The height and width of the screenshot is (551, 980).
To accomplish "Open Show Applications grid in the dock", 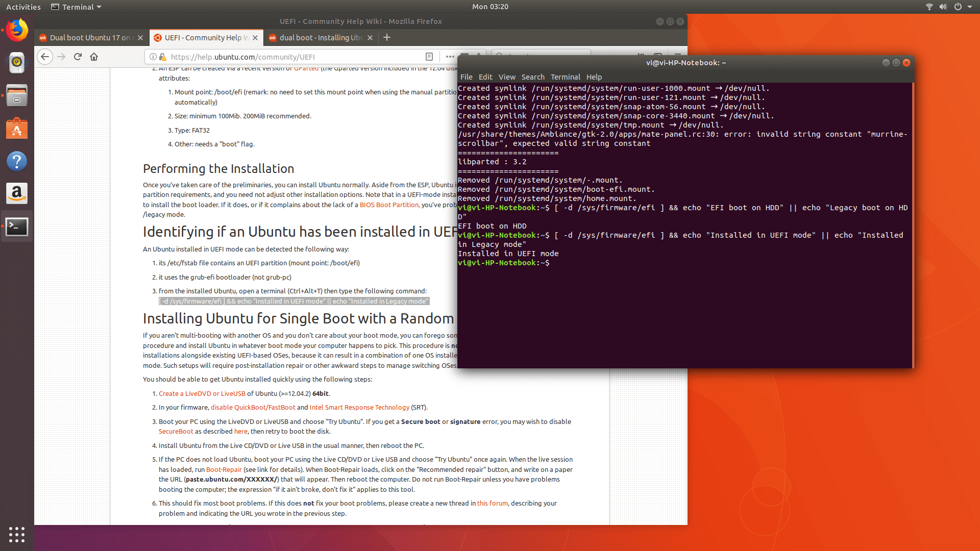I will pos(17,535).
